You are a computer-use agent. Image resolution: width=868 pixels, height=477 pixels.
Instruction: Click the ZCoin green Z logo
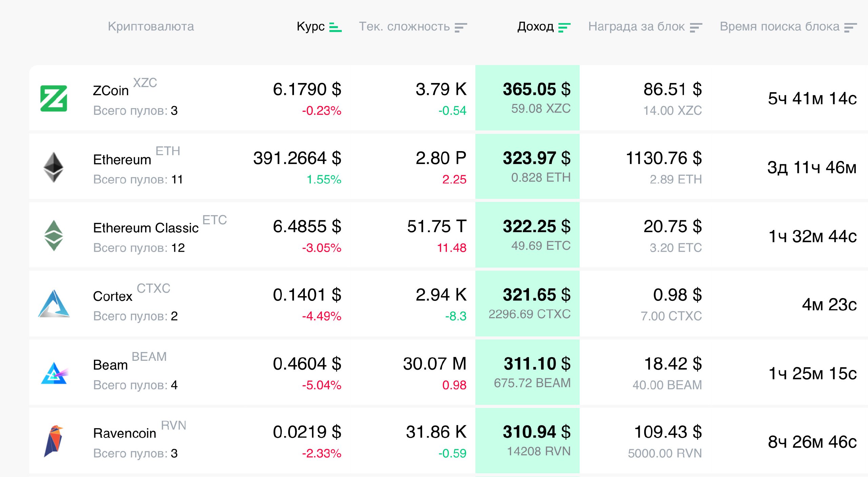pyautogui.click(x=54, y=99)
